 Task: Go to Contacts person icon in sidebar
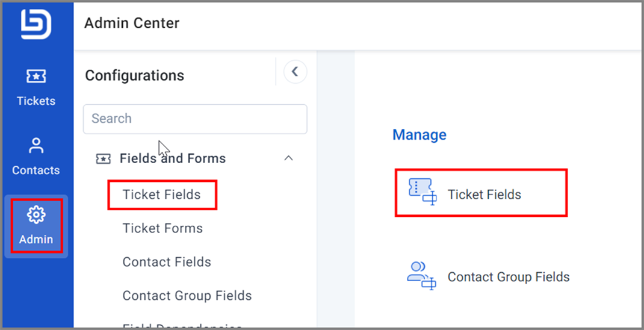point(36,146)
